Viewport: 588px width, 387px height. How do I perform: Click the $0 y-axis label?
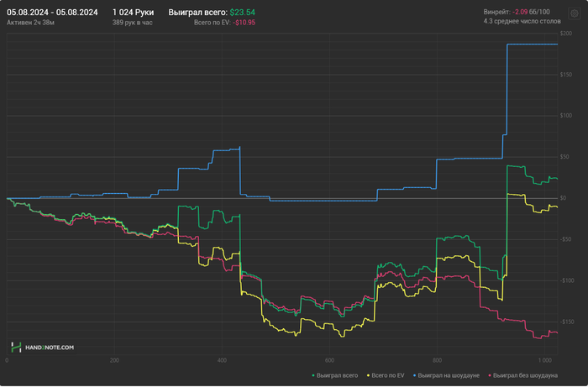click(563, 198)
